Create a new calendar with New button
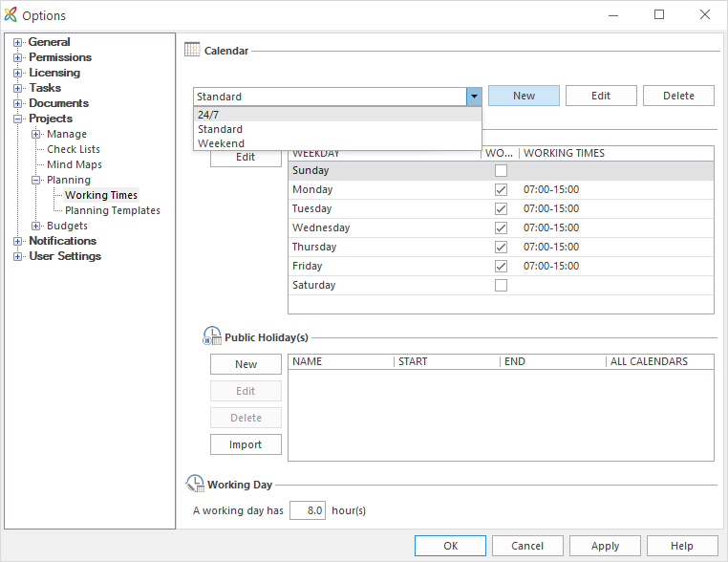Viewport: 728px width, 562px height. (x=524, y=96)
